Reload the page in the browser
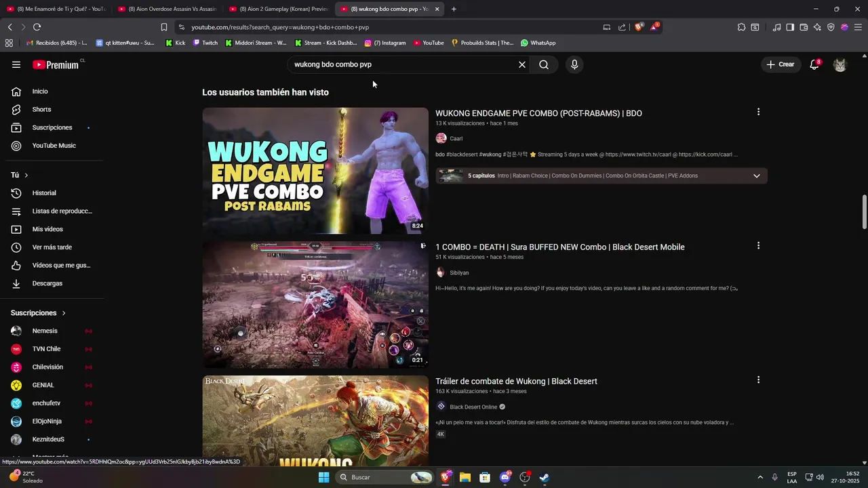 click(x=37, y=27)
